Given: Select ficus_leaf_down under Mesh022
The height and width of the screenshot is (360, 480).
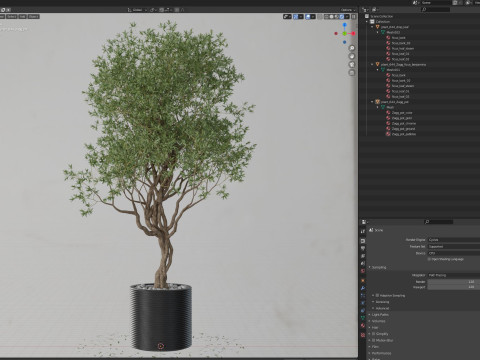Looking at the screenshot, I should (403, 48).
